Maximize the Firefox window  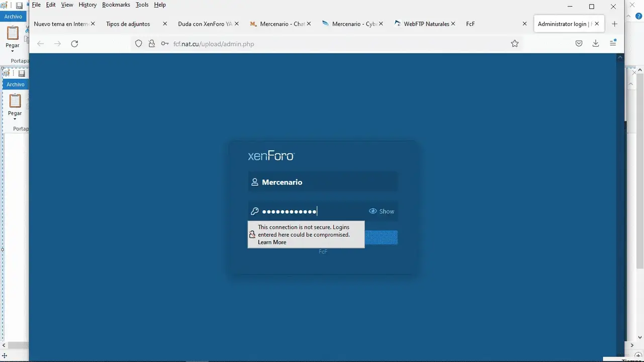pyautogui.click(x=592, y=7)
